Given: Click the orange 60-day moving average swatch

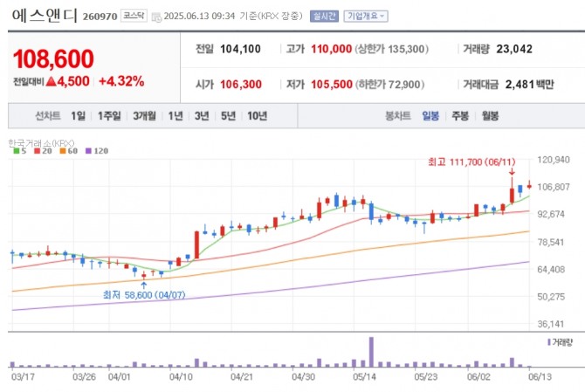Looking at the screenshot, I should coord(63,151).
